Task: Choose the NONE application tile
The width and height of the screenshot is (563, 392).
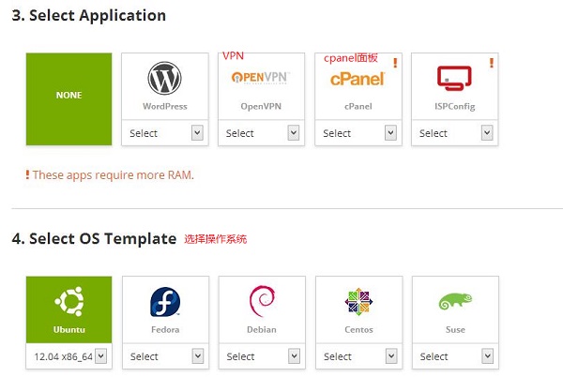Action: tap(68, 99)
